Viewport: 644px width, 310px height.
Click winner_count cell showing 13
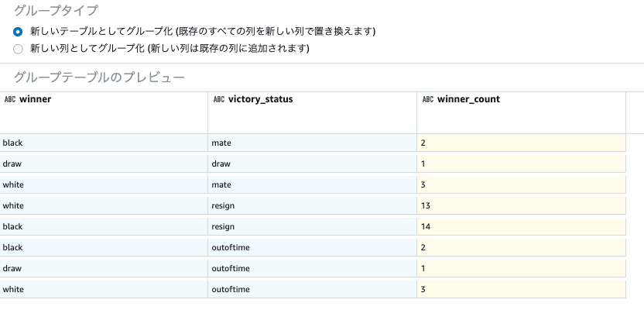click(x=521, y=205)
